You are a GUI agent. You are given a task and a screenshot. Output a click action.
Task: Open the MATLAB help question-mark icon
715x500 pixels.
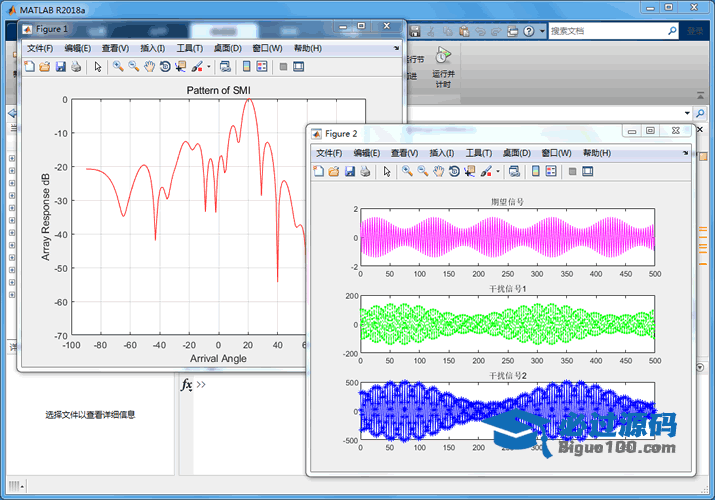click(x=528, y=31)
